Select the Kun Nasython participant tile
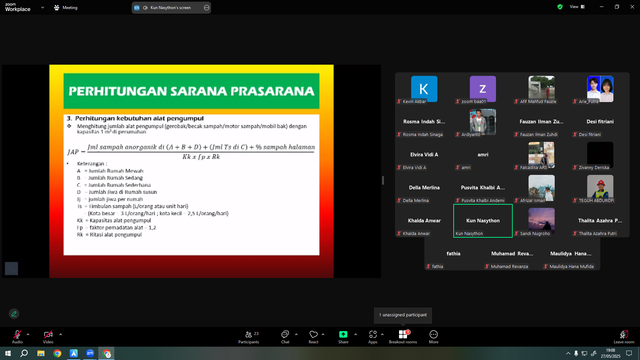 pos(483,221)
